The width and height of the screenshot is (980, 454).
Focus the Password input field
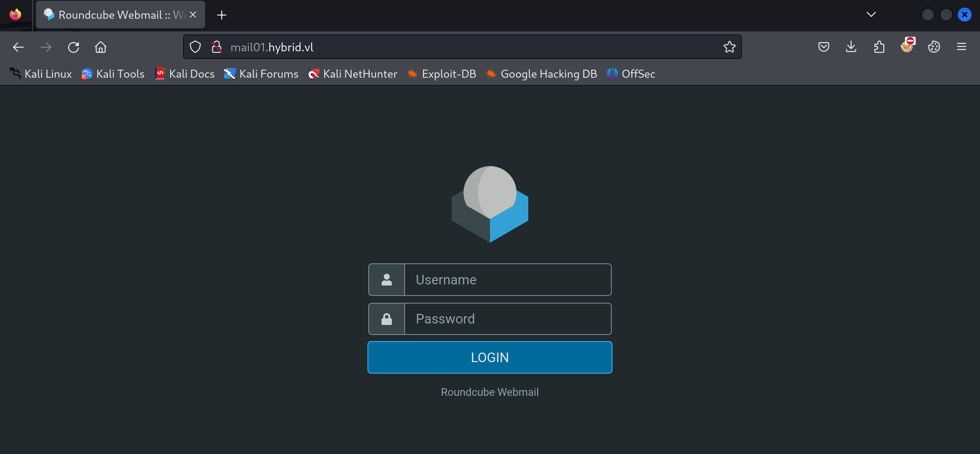(507, 318)
